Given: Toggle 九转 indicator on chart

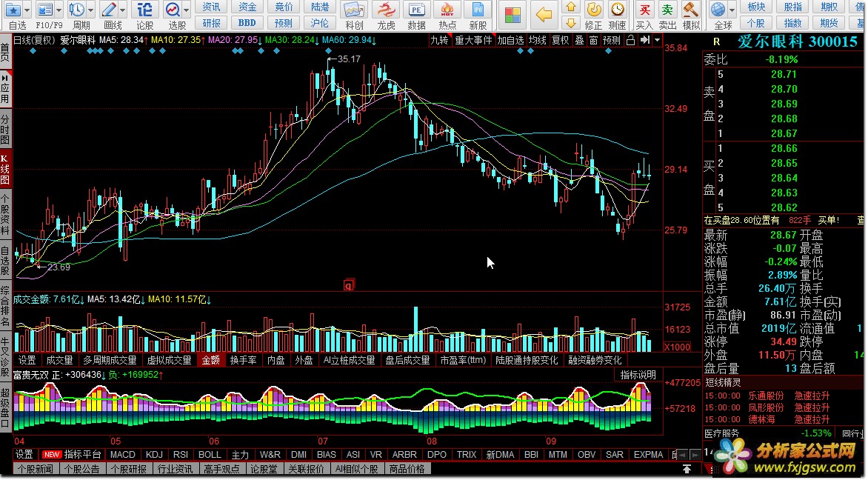Looking at the screenshot, I should tap(439, 41).
